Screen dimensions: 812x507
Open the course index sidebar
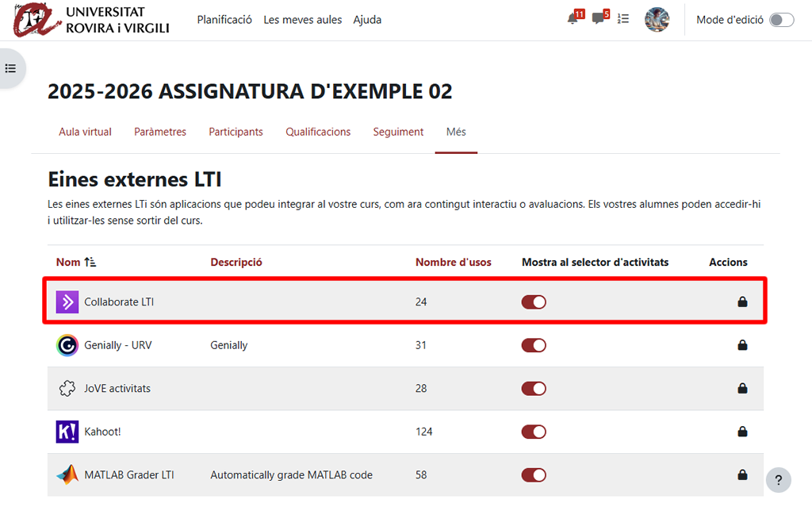(x=10, y=68)
